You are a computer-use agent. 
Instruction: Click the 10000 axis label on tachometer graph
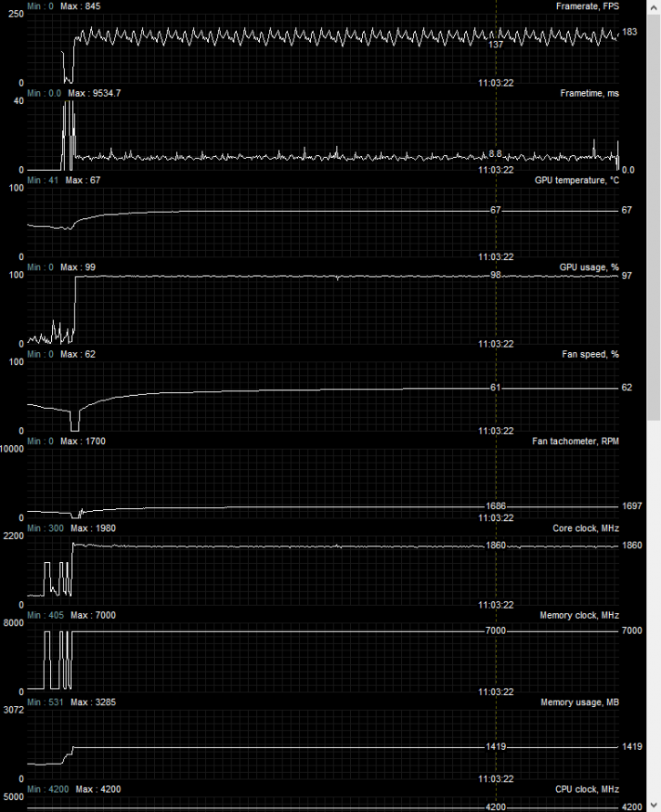(12, 449)
